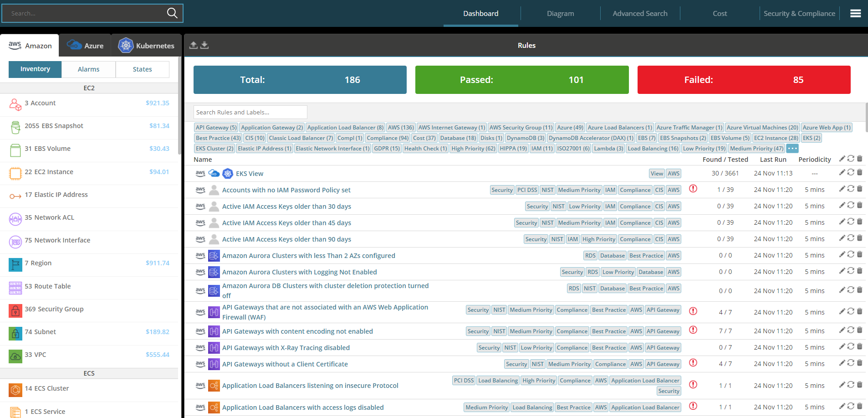Filter by EC2 Instance (28) label
The height and width of the screenshot is (418, 868).
pos(776,138)
